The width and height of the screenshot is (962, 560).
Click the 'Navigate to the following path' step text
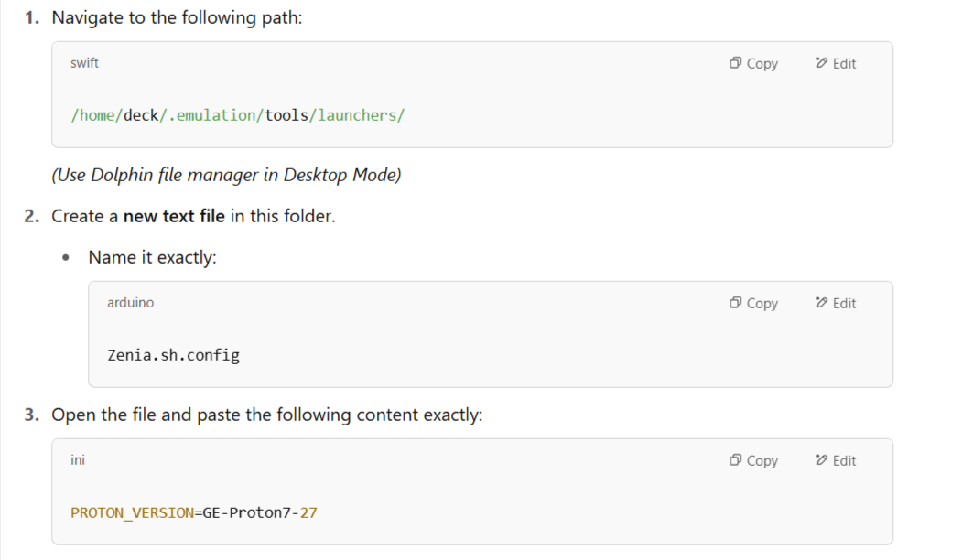pos(177,17)
